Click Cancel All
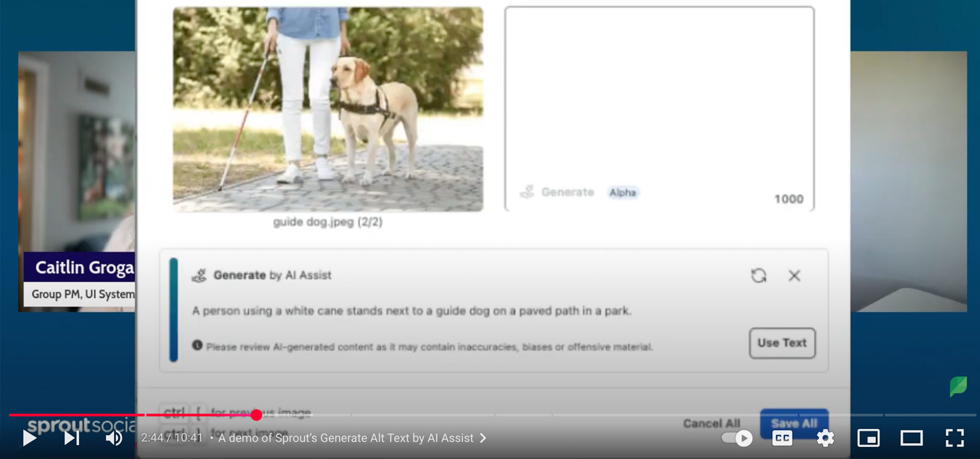The height and width of the screenshot is (459, 980). click(711, 424)
